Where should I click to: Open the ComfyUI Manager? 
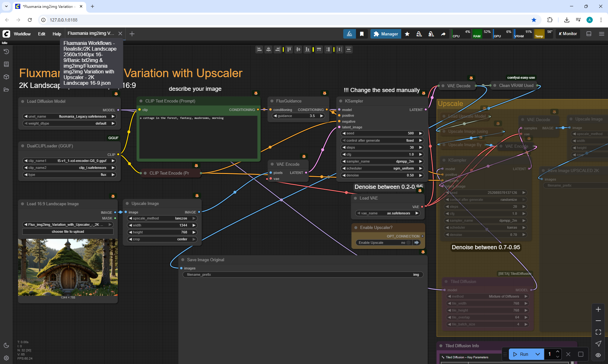pyautogui.click(x=385, y=34)
